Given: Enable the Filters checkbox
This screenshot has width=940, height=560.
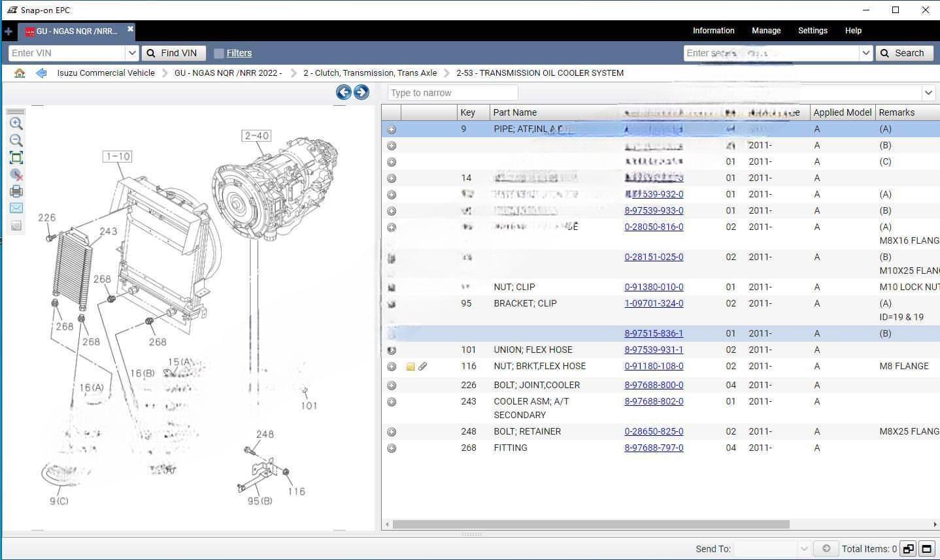Looking at the screenshot, I should (x=219, y=54).
